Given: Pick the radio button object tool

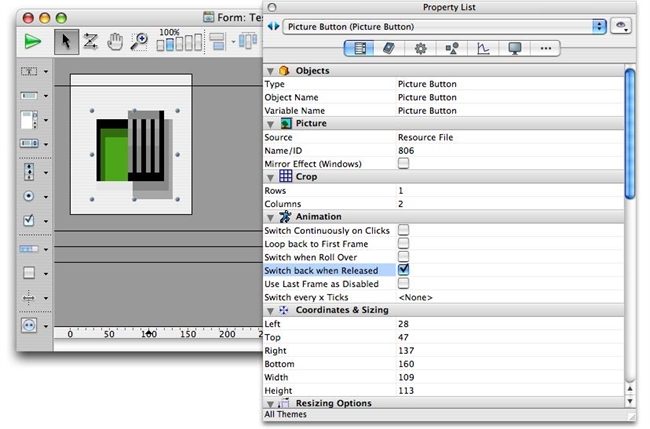Looking at the screenshot, I should point(29,196).
